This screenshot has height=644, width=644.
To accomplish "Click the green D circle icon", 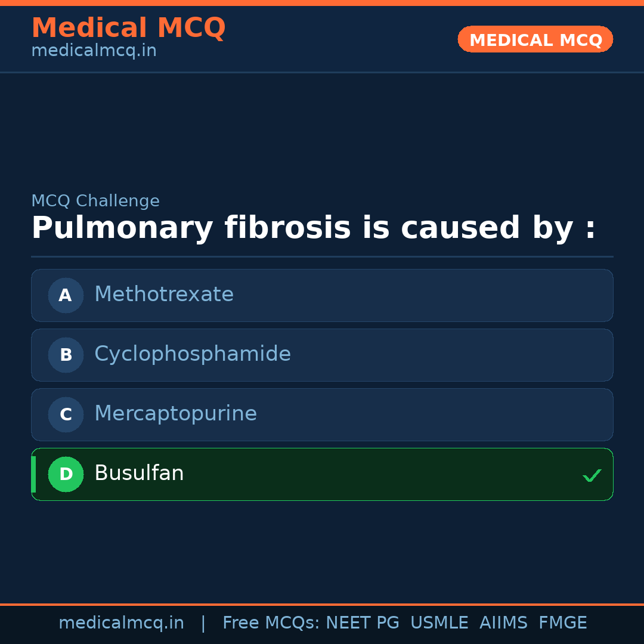I will click(x=66, y=474).
